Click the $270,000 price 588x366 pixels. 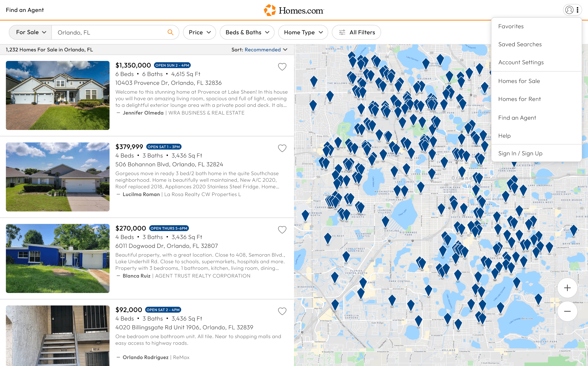[131, 228]
